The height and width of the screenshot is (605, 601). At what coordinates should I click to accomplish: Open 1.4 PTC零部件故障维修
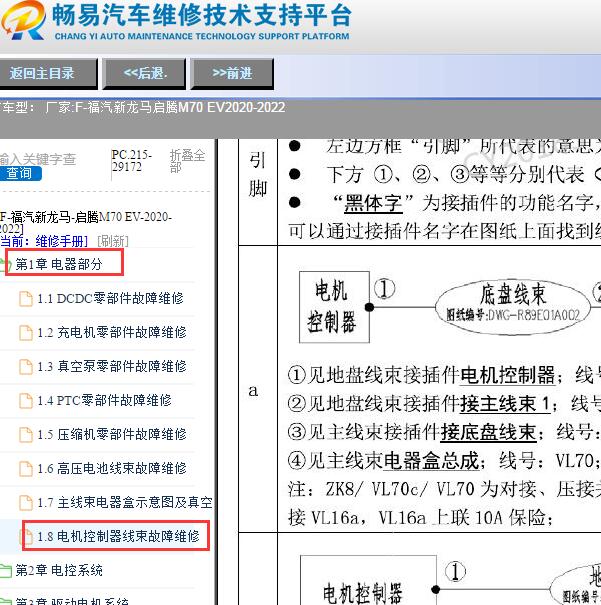(x=104, y=401)
